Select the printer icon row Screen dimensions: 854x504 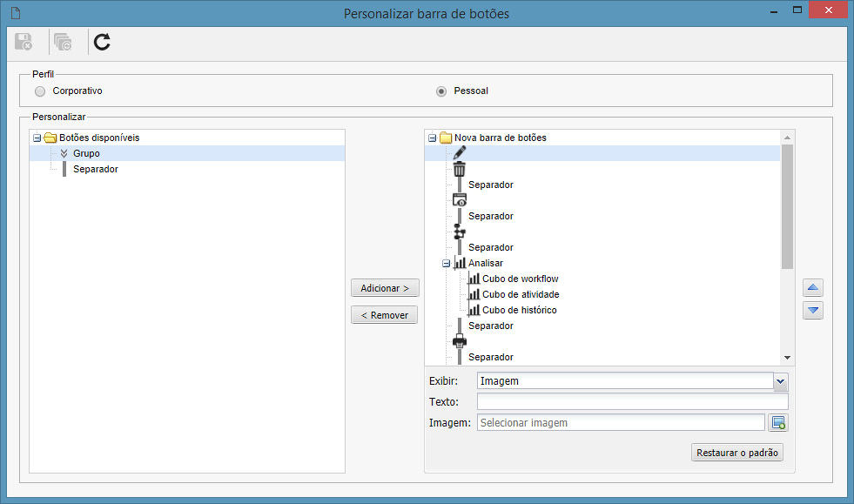click(x=460, y=341)
